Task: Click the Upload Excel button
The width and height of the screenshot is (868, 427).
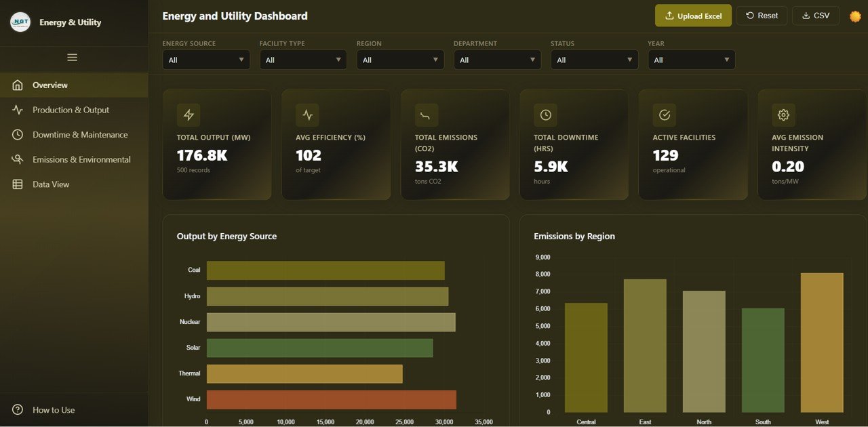Action: click(693, 15)
